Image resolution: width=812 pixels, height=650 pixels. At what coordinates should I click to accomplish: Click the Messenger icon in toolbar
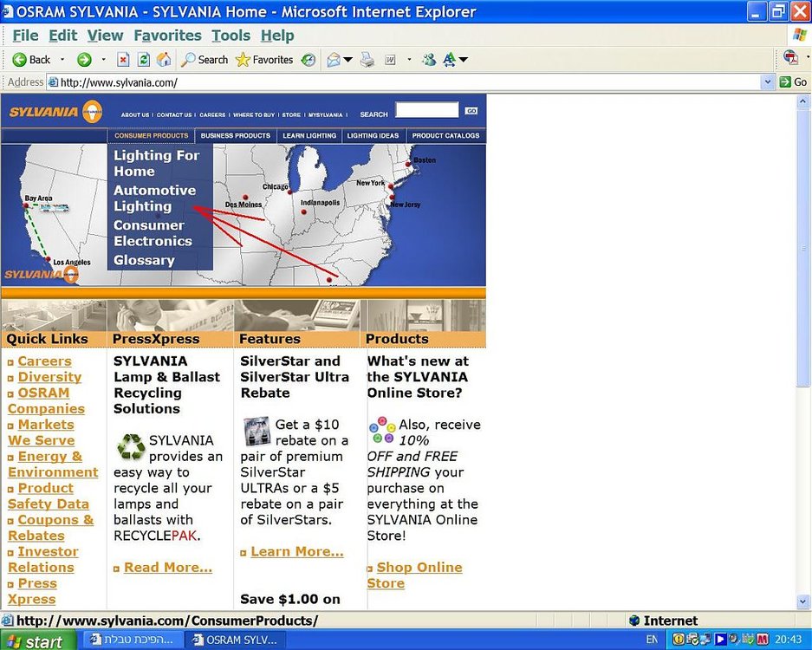coord(429,60)
